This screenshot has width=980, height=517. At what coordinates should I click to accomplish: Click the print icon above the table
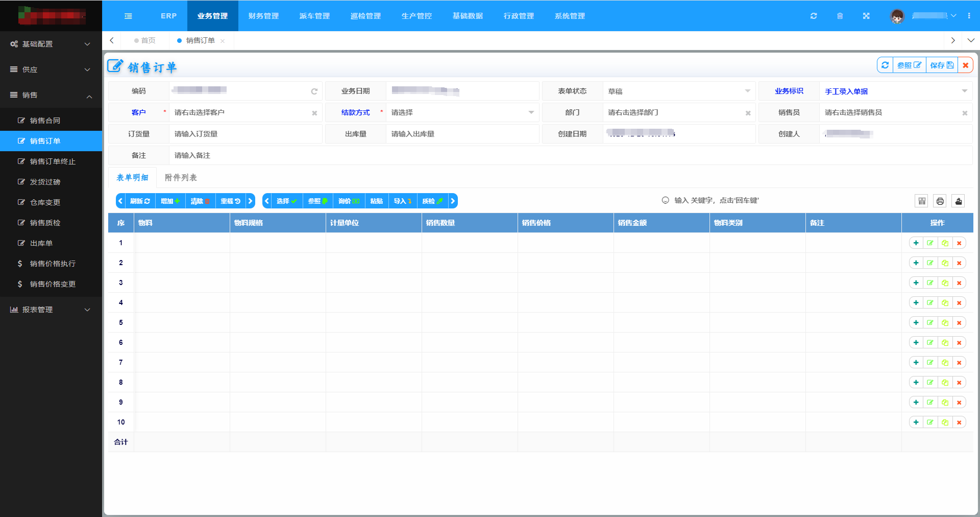(x=940, y=201)
